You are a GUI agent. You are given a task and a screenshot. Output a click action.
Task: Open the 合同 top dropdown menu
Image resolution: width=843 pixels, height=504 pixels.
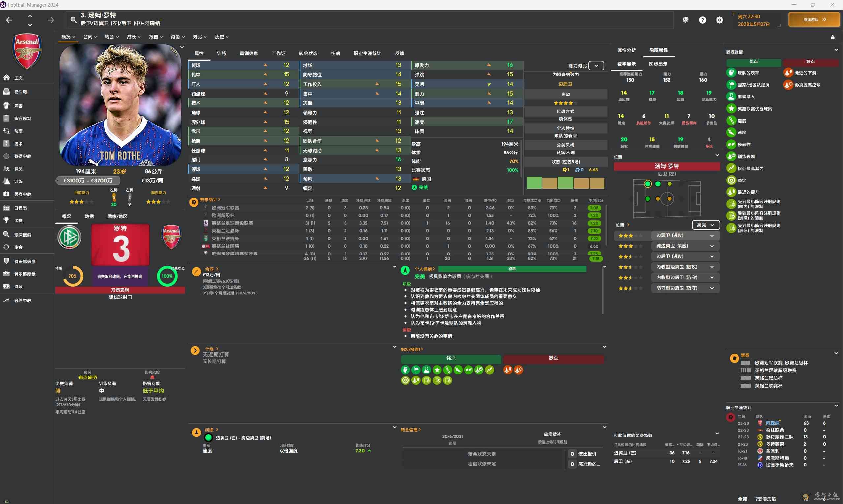click(90, 37)
